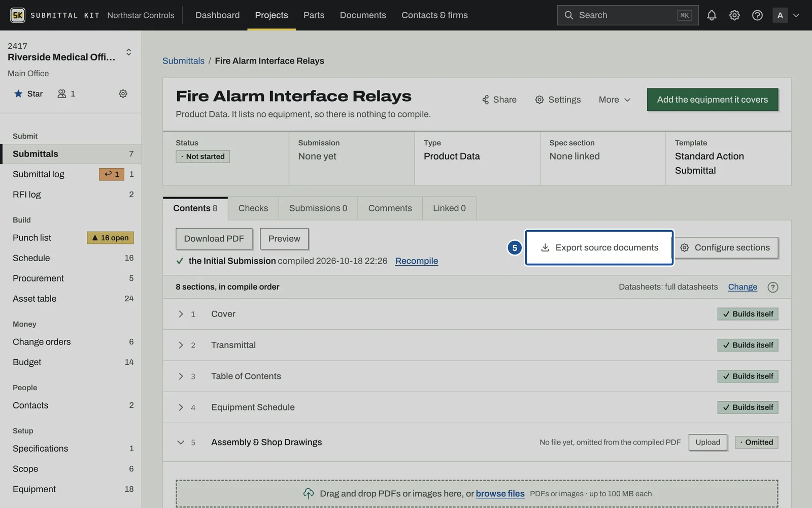Click the Preview button

284,239
